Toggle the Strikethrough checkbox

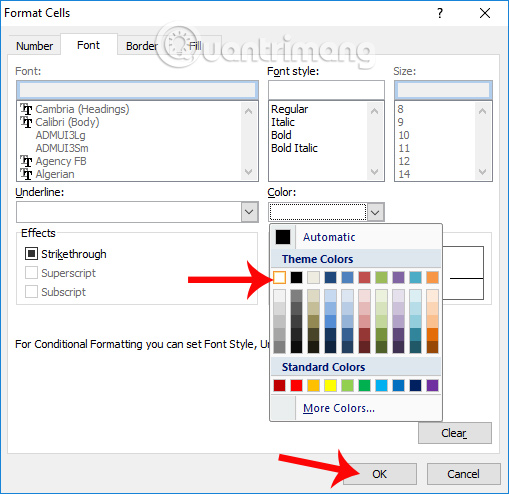[31, 254]
